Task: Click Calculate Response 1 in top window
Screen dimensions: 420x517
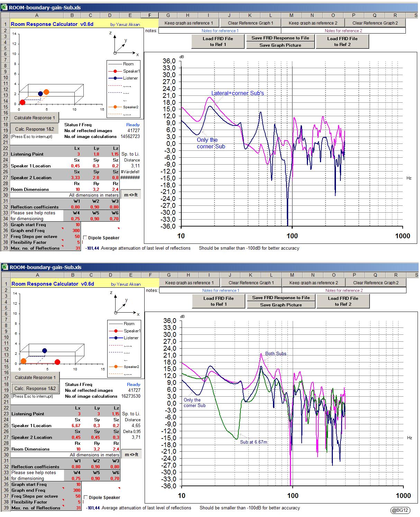Action: (x=35, y=118)
